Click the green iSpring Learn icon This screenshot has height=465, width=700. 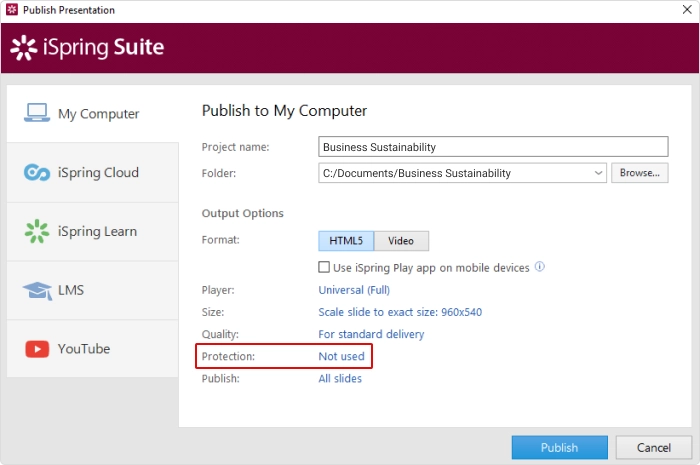[x=37, y=231]
